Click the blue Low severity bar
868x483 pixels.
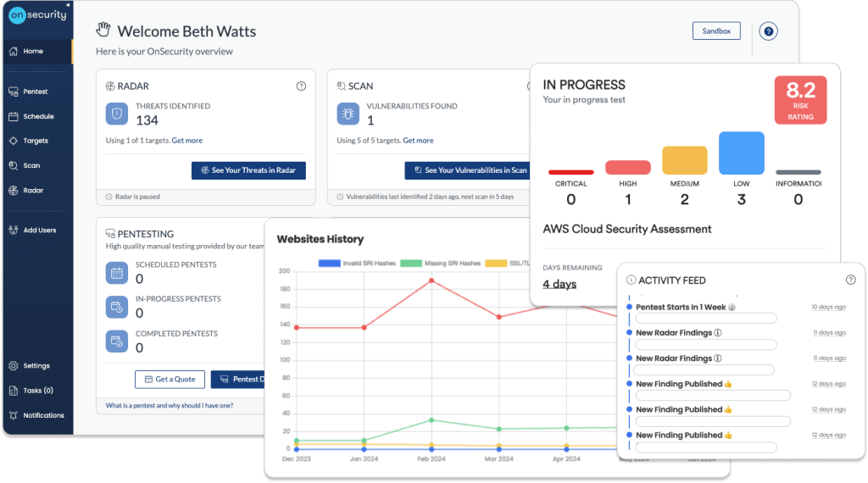click(x=741, y=153)
